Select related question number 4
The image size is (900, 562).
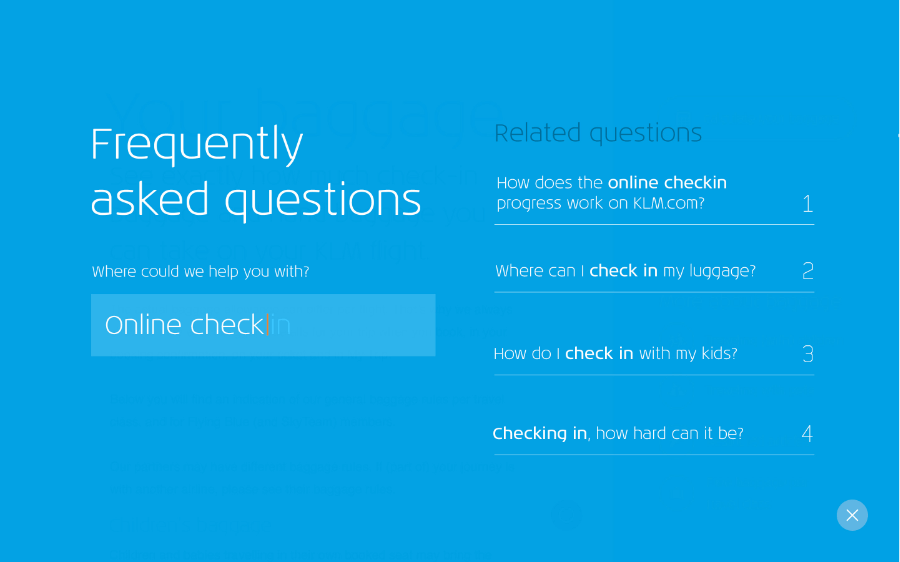[807, 433]
